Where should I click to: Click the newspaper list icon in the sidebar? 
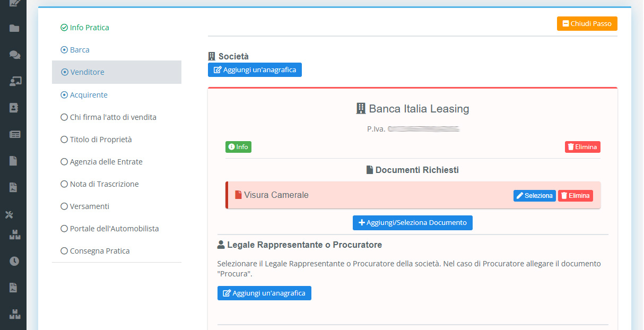pyautogui.click(x=15, y=134)
